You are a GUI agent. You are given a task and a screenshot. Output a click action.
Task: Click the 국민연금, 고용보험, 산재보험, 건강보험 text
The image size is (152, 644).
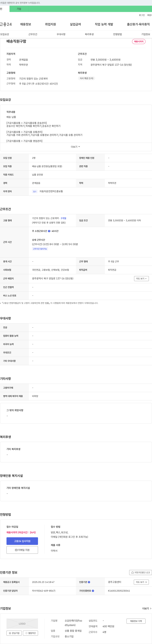[x=50, y=270]
